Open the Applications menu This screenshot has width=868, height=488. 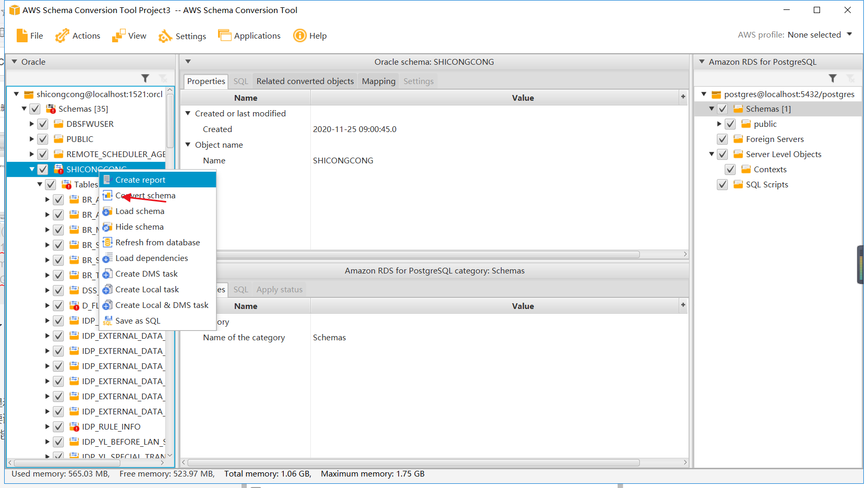[x=249, y=35]
